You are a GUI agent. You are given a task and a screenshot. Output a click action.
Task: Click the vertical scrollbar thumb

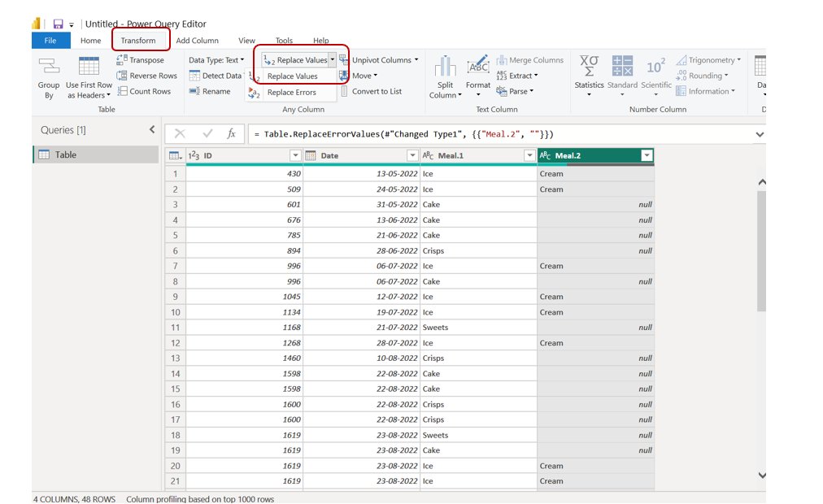[x=761, y=251]
